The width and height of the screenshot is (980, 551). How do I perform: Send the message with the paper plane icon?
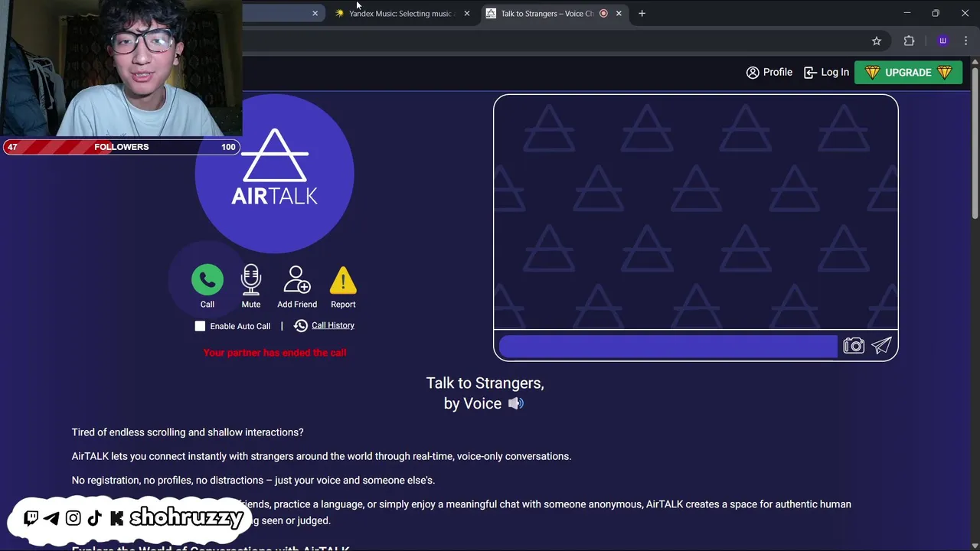click(882, 346)
